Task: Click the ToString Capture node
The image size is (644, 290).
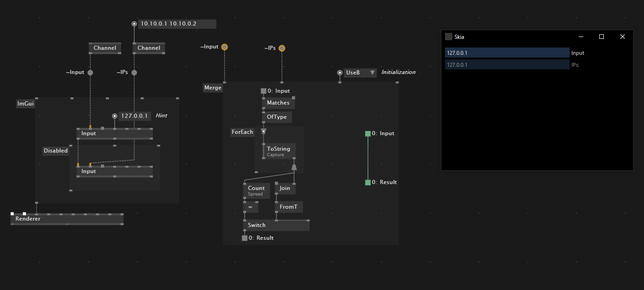Action: point(278,151)
